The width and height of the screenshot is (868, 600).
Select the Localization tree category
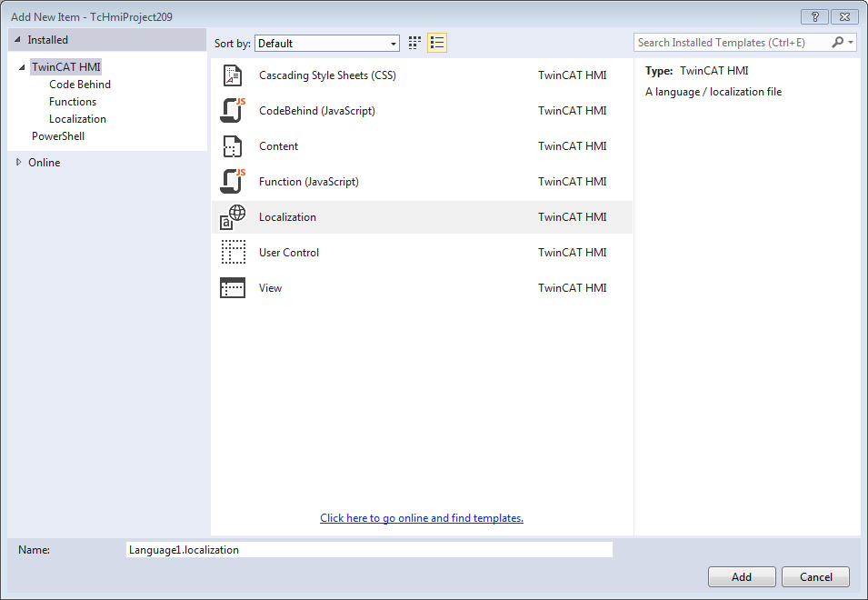(x=77, y=118)
